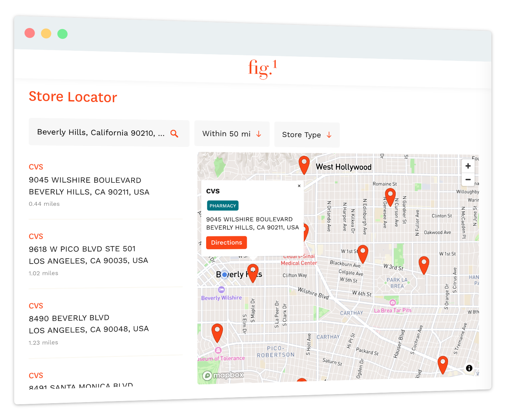Click the map pin near West Hollywood label
This screenshot has width=525, height=420.
304,165
